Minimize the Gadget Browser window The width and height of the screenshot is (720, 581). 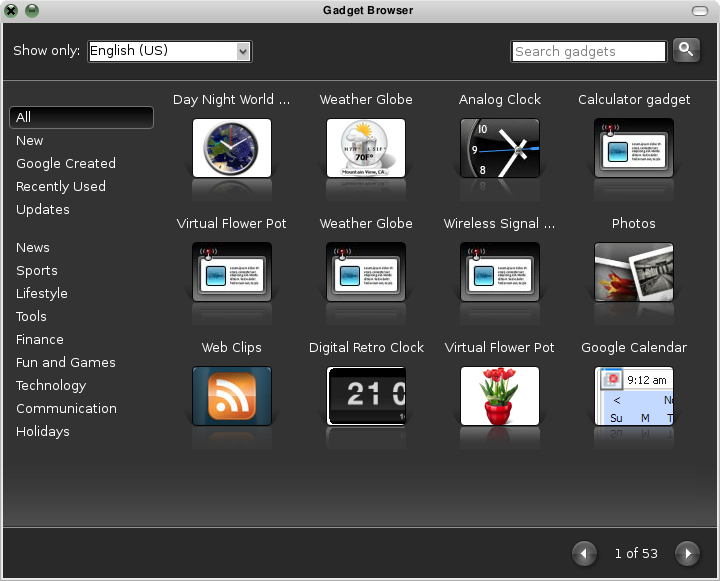coord(32,10)
